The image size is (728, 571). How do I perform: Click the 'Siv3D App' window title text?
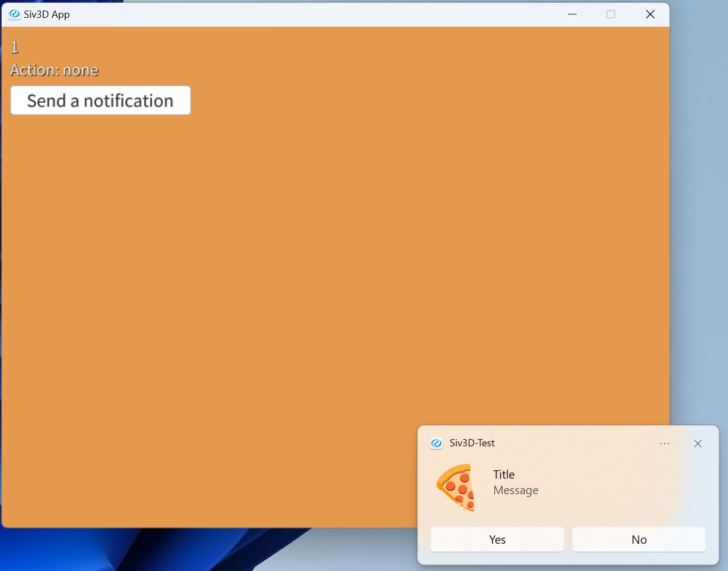pyautogui.click(x=47, y=14)
